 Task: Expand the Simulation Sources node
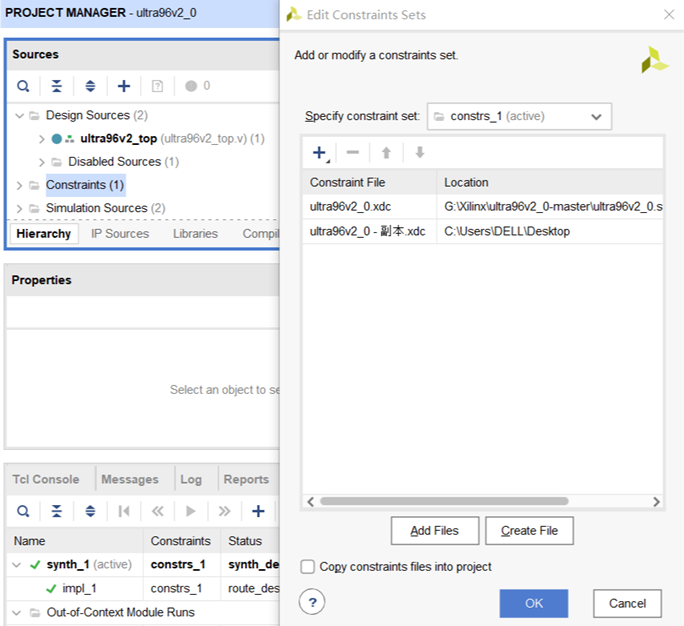[x=19, y=209]
